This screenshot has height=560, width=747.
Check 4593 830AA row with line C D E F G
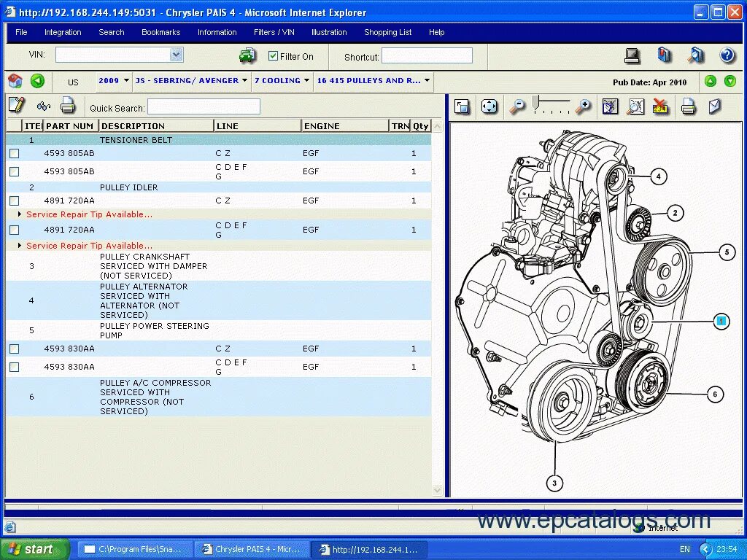(15, 367)
